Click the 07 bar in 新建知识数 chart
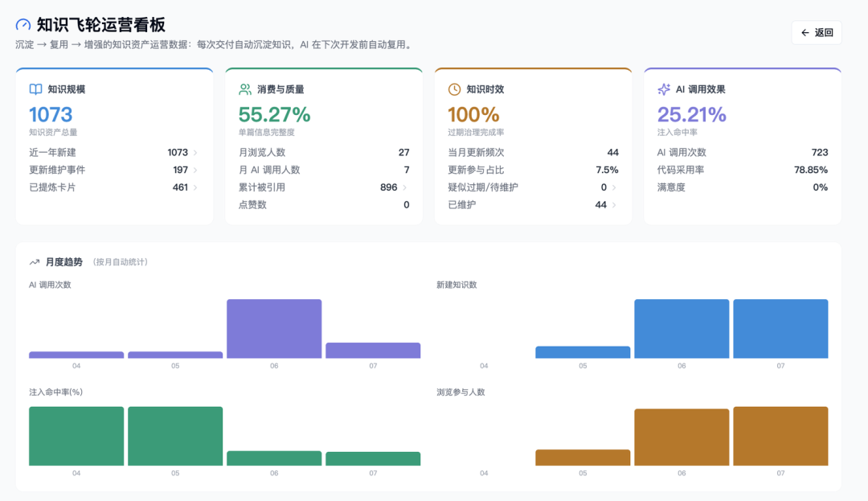 pos(780,329)
